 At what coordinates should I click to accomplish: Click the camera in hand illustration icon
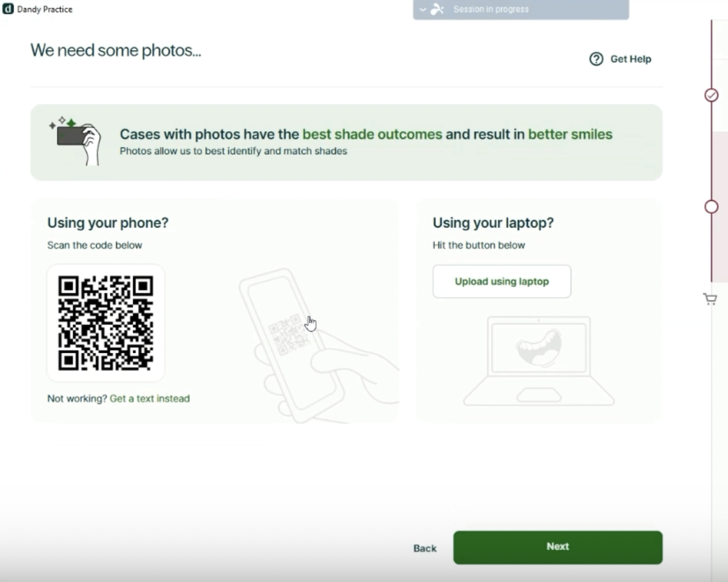click(x=76, y=141)
